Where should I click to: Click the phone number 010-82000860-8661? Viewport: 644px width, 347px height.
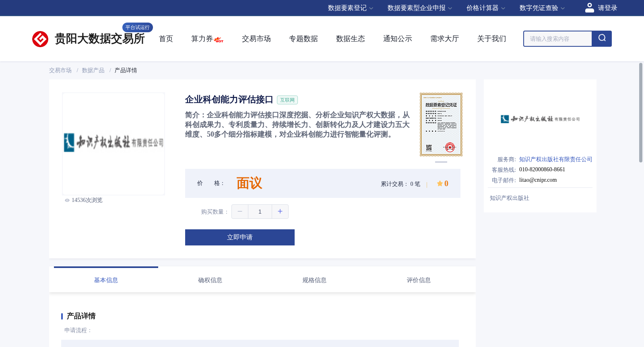pyautogui.click(x=542, y=170)
